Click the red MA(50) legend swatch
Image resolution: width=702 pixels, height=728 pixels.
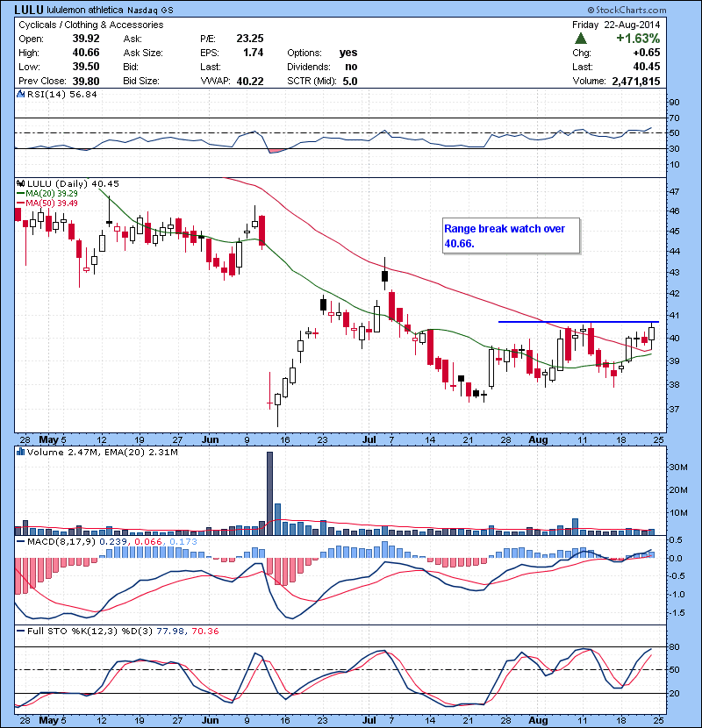[x=20, y=203]
